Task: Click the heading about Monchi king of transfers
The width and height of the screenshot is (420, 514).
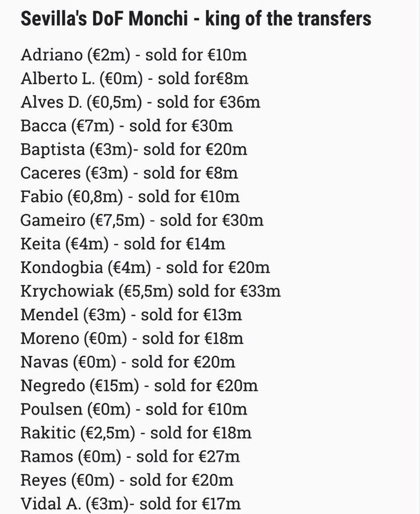Action: click(196, 18)
